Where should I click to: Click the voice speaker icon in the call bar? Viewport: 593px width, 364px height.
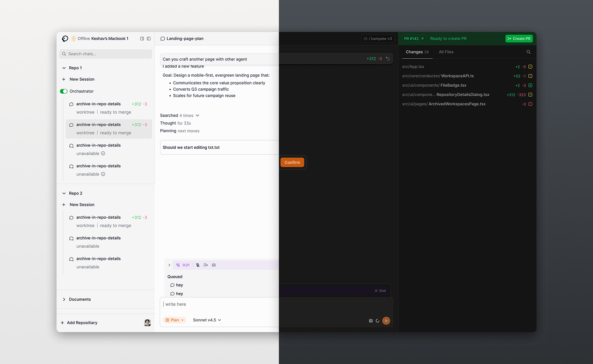tap(206, 265)
